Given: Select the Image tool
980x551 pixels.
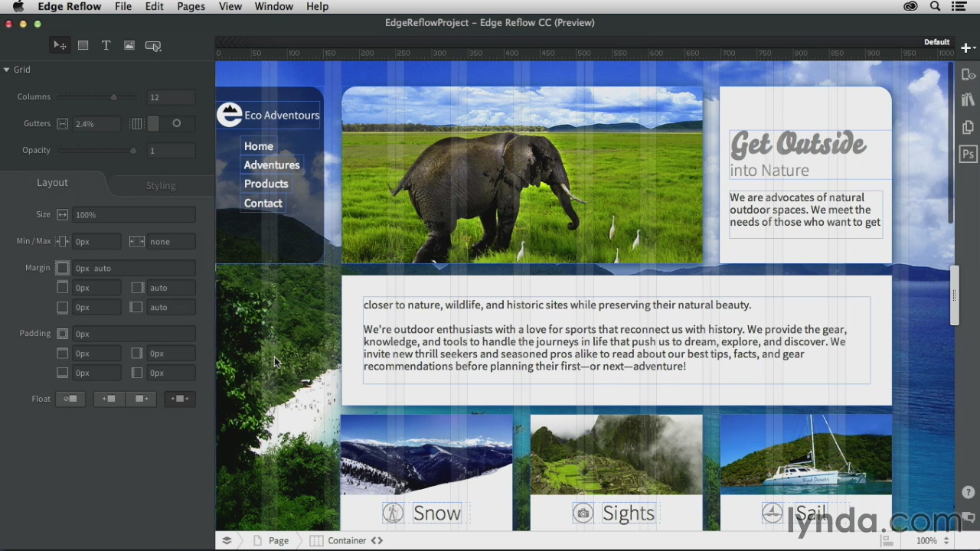Looking at the screenshot, I should click(129, 46).
